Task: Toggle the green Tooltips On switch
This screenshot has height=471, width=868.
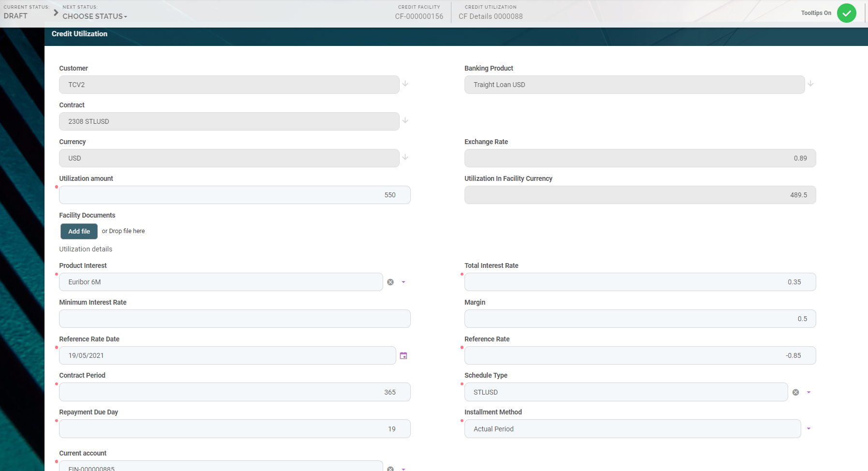Action: (846, 13)
